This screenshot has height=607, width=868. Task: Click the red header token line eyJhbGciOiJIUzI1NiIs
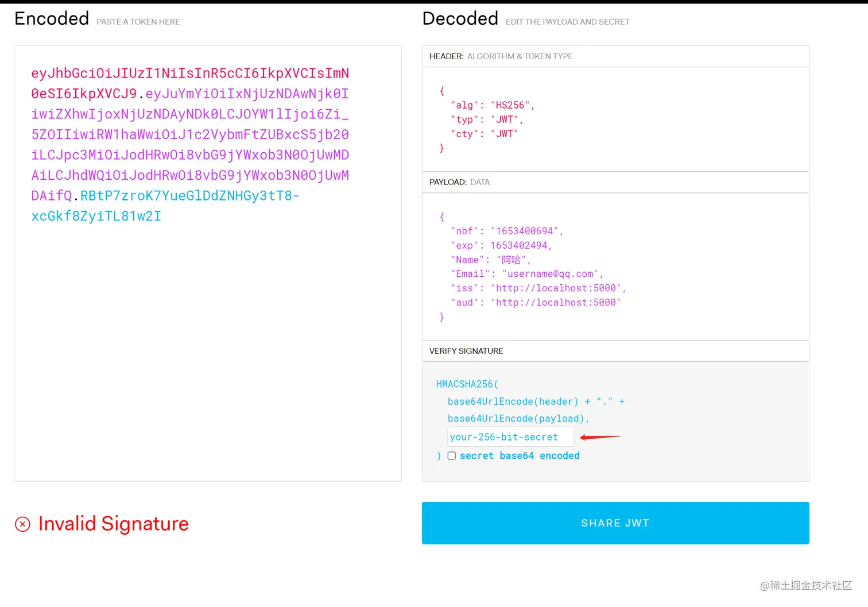click(x=190, y=74)
